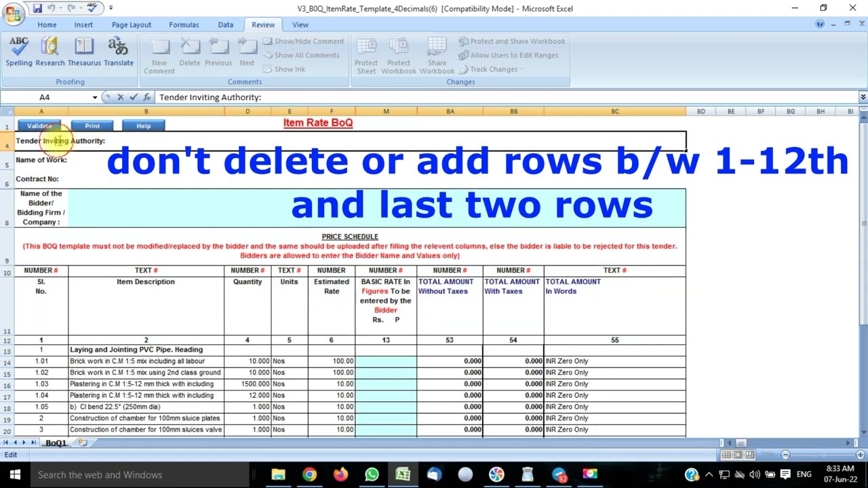
Task: Click the Name Box showing A4
Action: click(x=45, y=98)
